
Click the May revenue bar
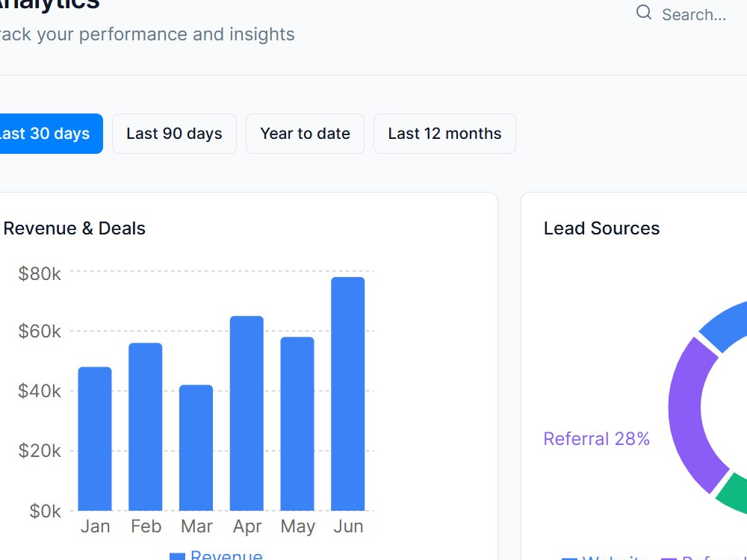[297, 424]
